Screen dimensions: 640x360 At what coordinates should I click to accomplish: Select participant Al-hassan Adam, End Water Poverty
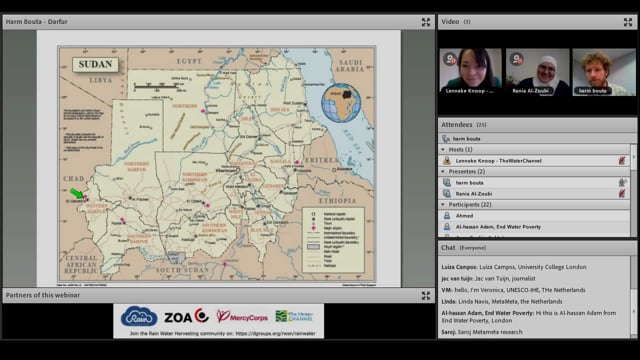tap(534, 227)
